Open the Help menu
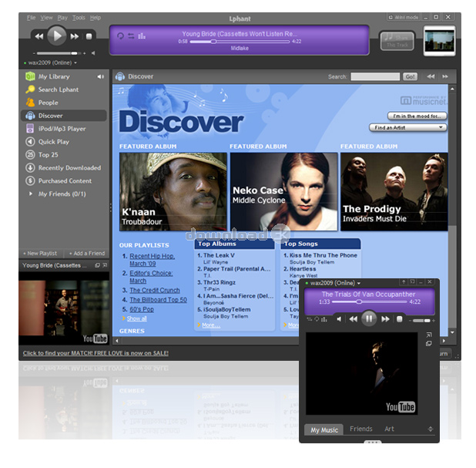The height and width of the screenshot is (468, 476). click(96, 18)
